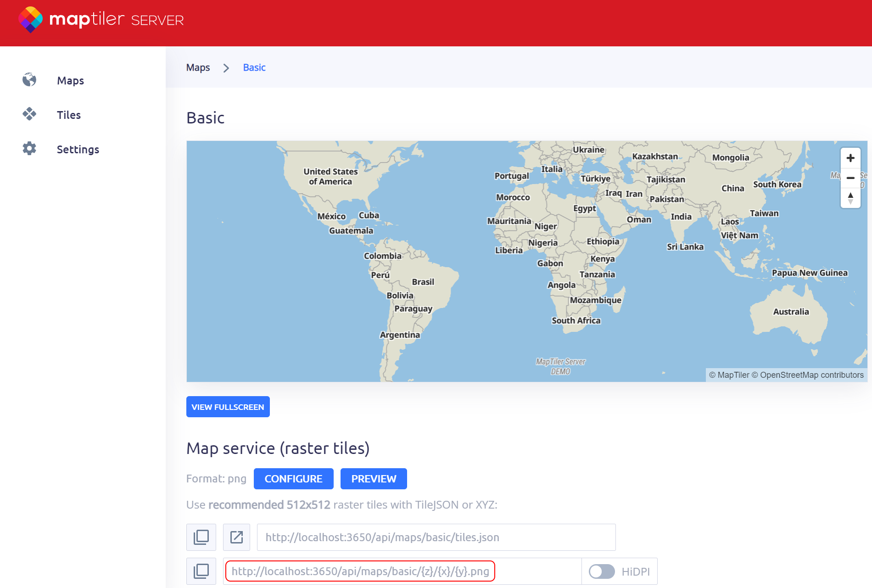872x588 pixels.
Task: Click the PREVIEW button
Action: point(374,479)
